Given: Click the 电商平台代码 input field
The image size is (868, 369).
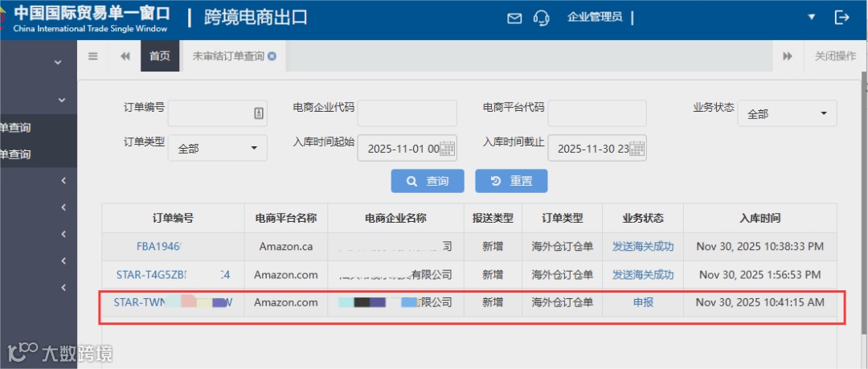Looking at the screenshot, I should (x=597, y=113).
